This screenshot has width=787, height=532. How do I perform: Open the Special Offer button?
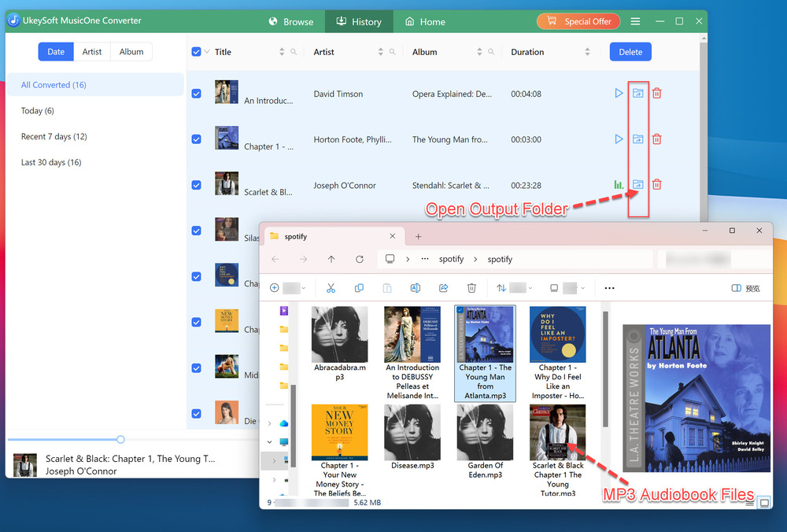[578, 21]
